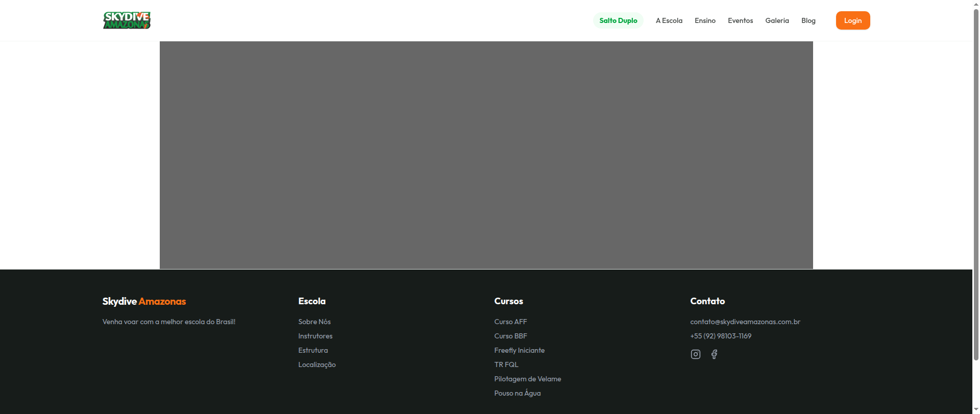This screenshot has width=980, height=414.
Task: Go to Instrutores footer link
Action: pyautogui.click(x=315, y=336)
